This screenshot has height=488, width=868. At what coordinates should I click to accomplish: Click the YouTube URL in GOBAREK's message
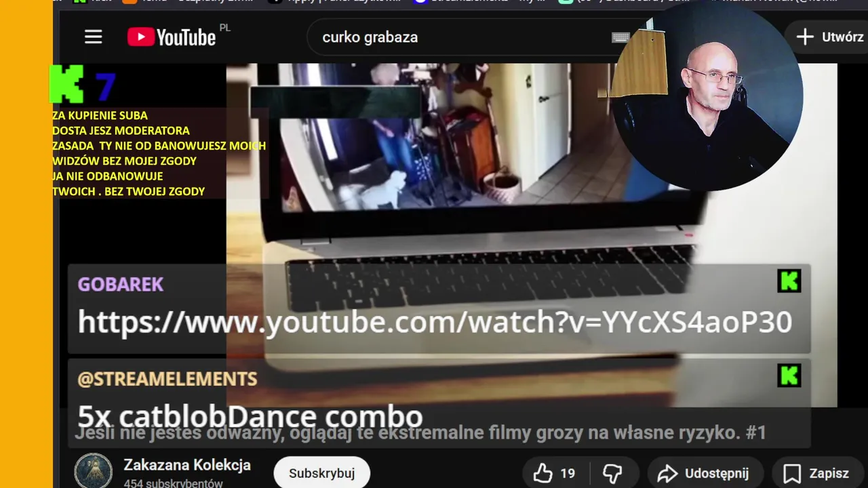point(435,322)
